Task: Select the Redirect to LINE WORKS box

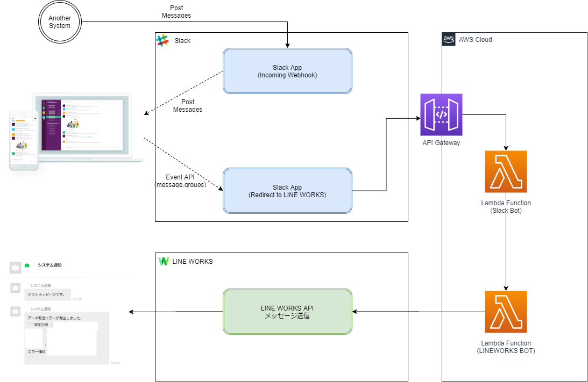Action: click(x=287, y=191)
